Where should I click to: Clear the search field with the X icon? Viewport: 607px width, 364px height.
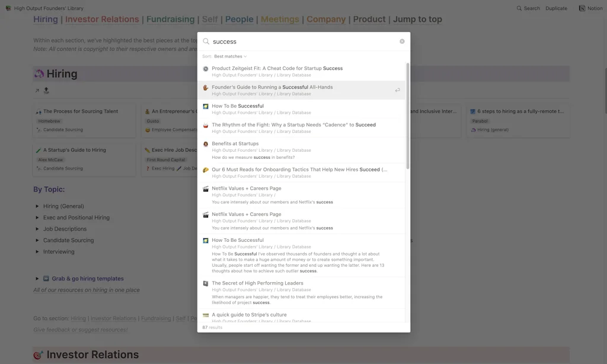pyautogui.click(x=401, y=41)
